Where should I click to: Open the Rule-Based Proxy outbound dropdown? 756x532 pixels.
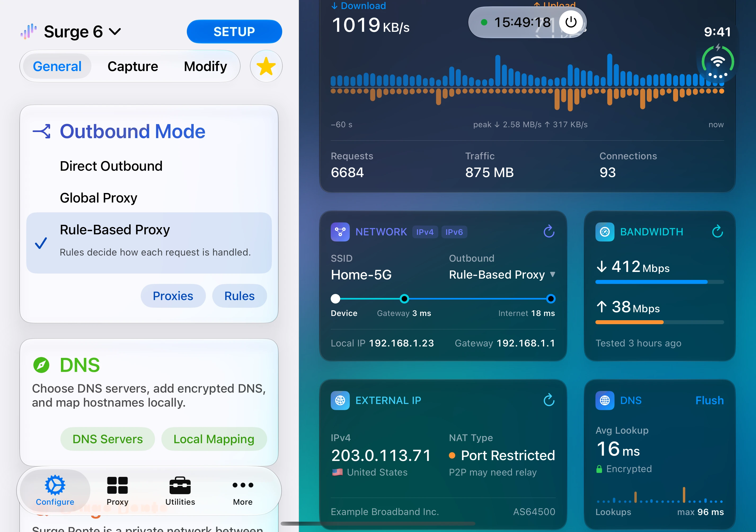(502, 274)
